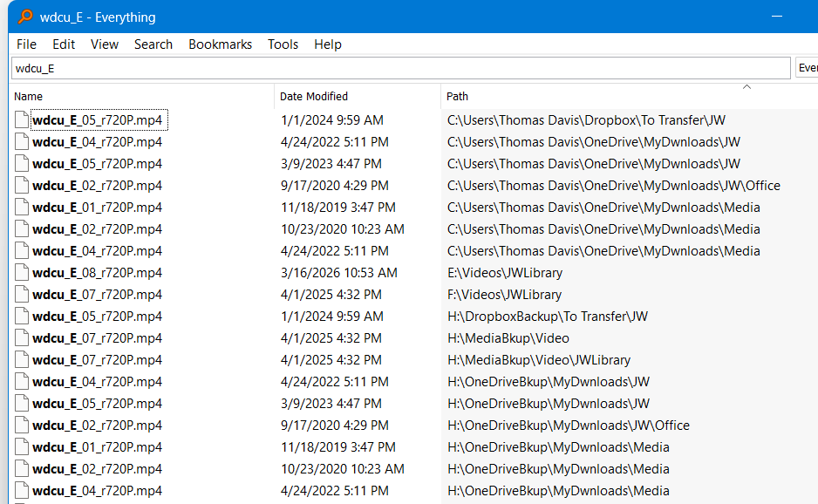Click the Everything magnifier icon in title bar
Screen dimensions: 818x504
25,17
